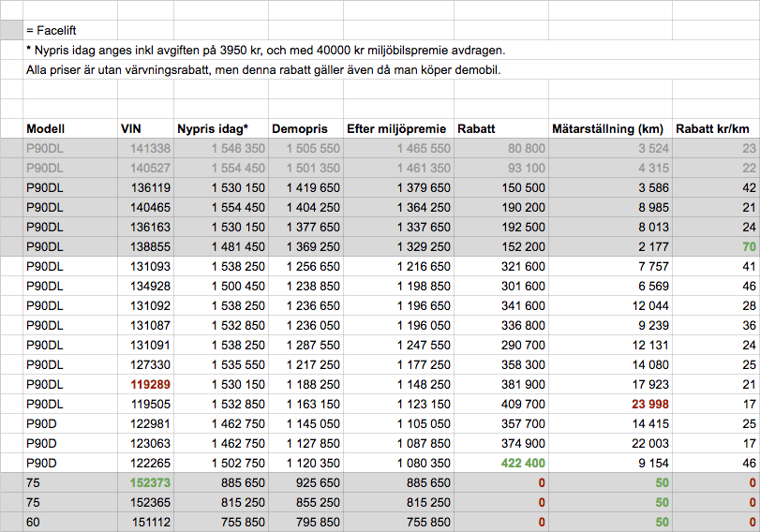
Task: Click Efter miljöpremie cell 1 198 850
Action: click(398, 286)
